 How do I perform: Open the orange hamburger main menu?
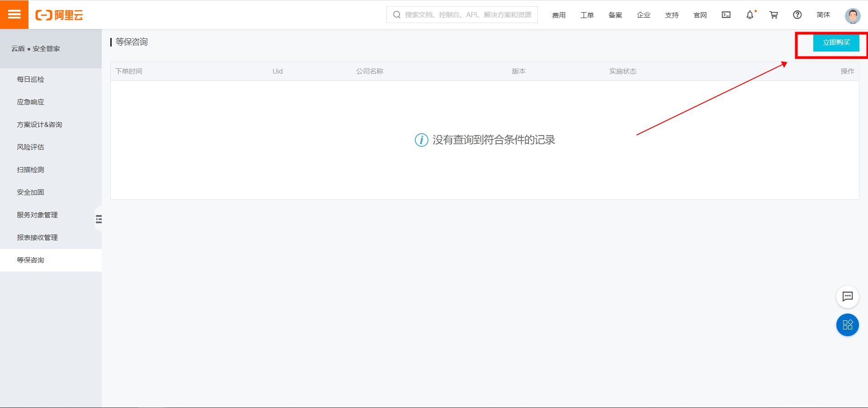click(14, 14)
